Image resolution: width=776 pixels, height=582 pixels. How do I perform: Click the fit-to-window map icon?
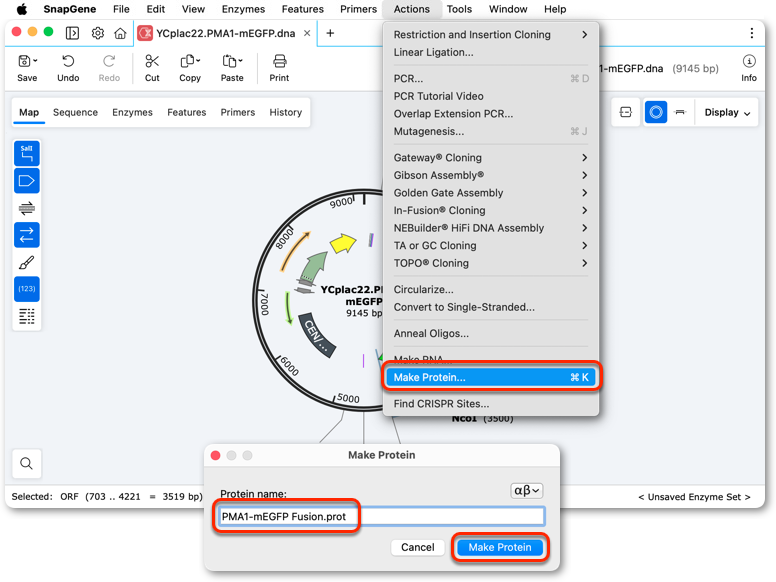[626, 112]
